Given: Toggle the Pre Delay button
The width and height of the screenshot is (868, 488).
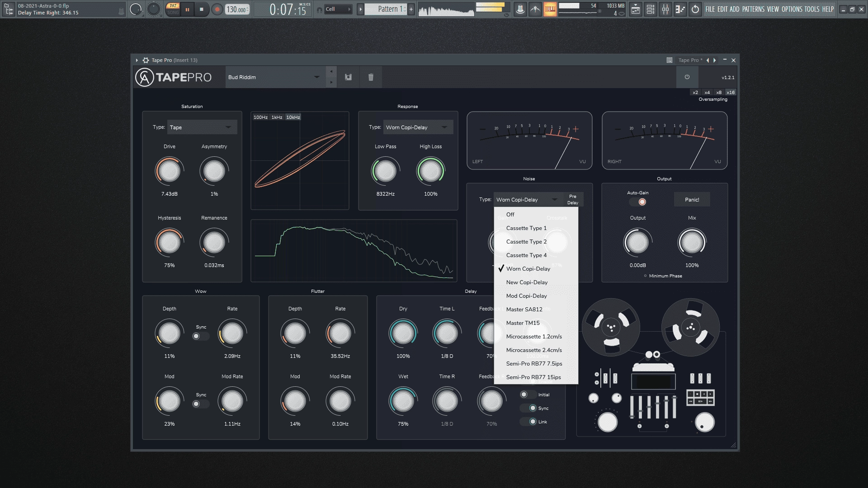Looking at the screenshot, I should tap(572, 199).
